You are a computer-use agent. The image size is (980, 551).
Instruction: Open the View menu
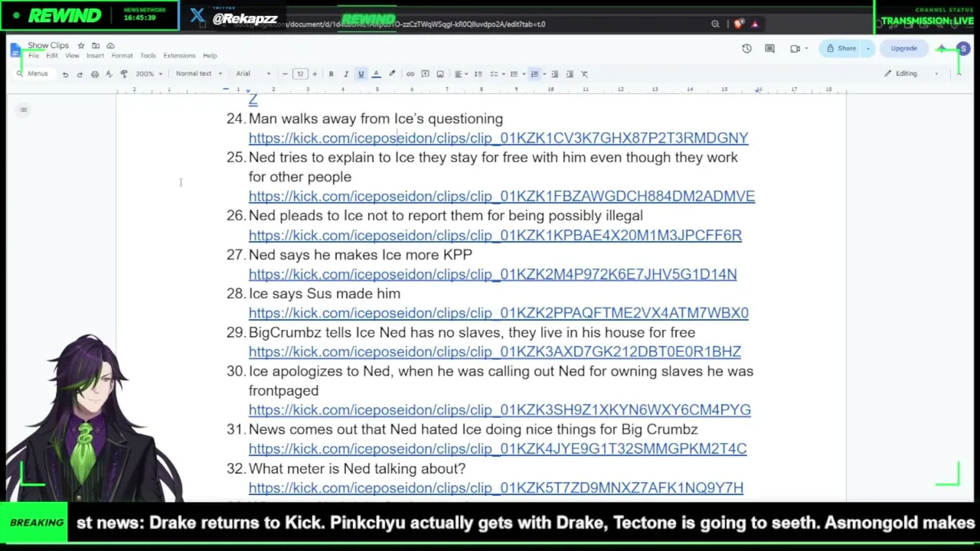click(72, 56)
